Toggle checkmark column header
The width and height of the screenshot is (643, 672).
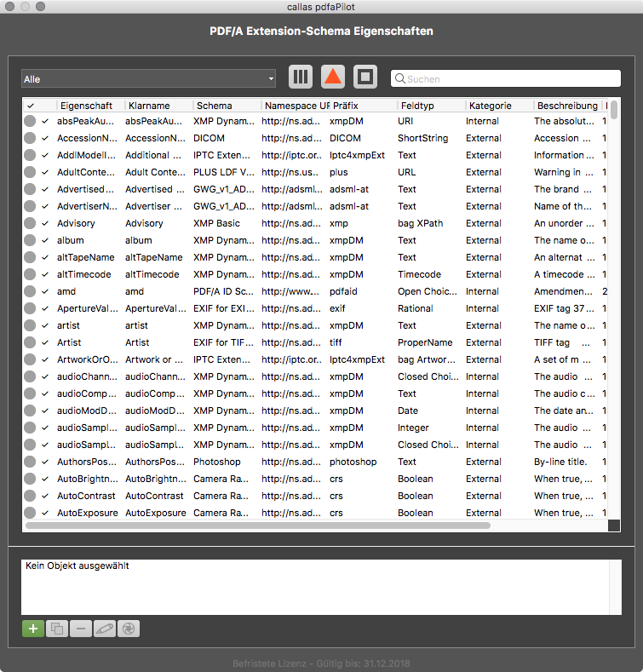pyautogui.click(x=31, y=106)
